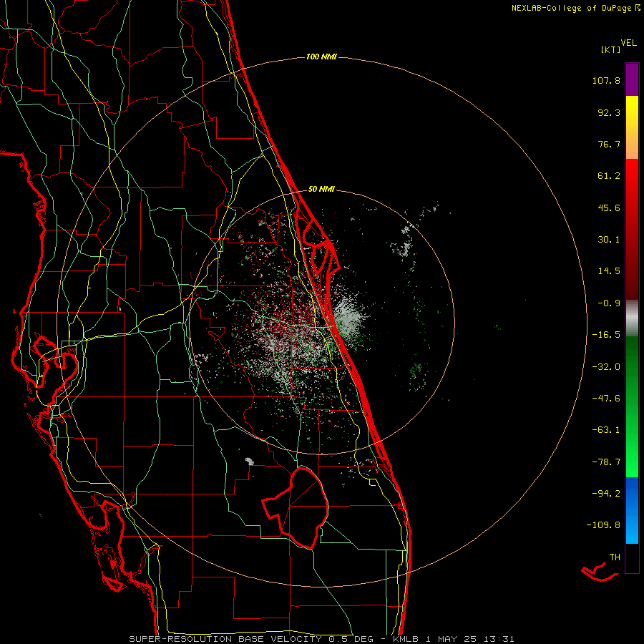Select the -78.7 legend value
This screenshot has height=644, width=644.
click(606, 462)
